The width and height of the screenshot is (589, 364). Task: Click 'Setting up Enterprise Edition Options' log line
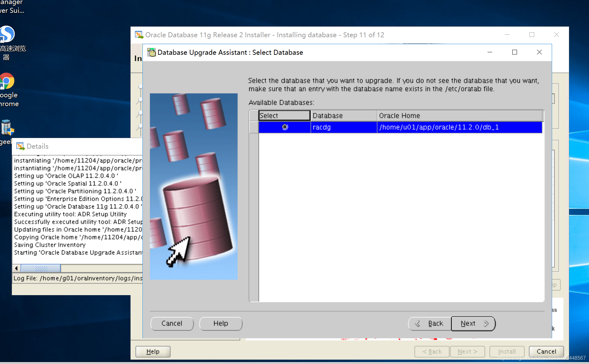tap(78, 199)
